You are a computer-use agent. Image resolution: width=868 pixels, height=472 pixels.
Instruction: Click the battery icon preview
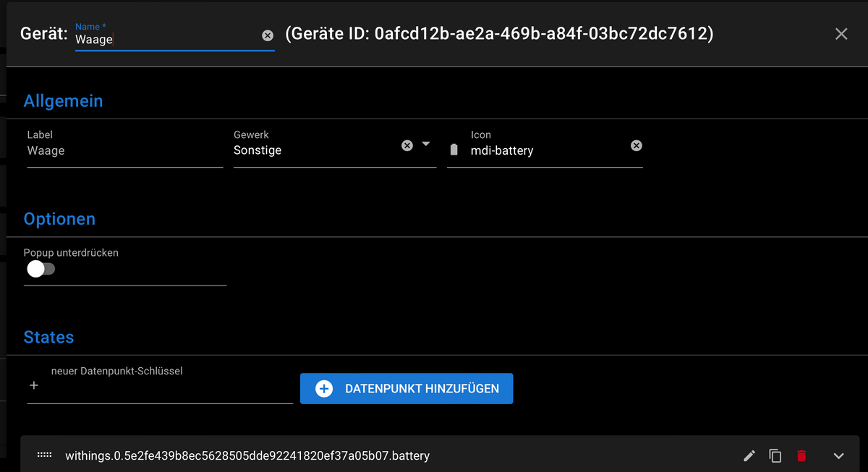[x=454, y=150]
